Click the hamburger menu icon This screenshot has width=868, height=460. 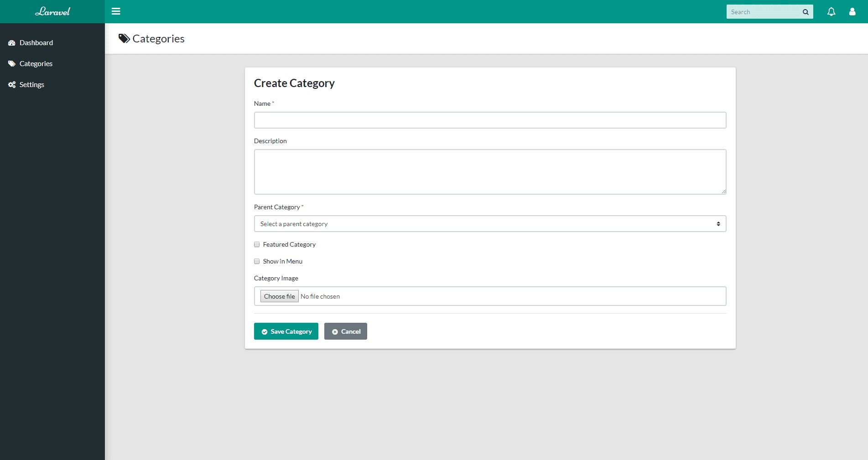(116, 11)
